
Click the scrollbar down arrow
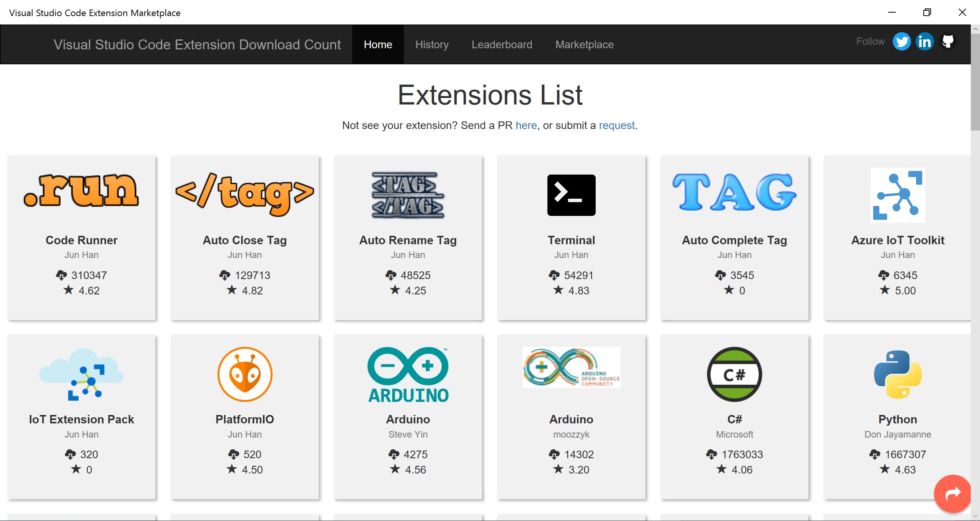975,516
